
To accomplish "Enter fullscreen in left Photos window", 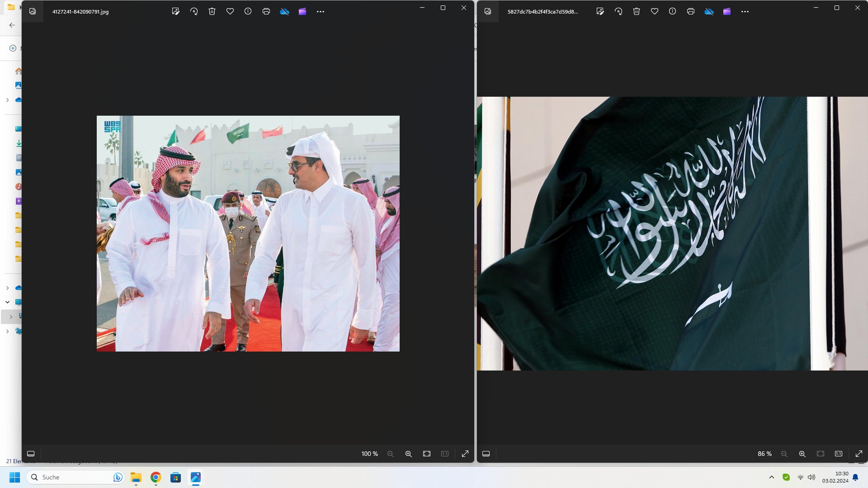I will point(465,454).
